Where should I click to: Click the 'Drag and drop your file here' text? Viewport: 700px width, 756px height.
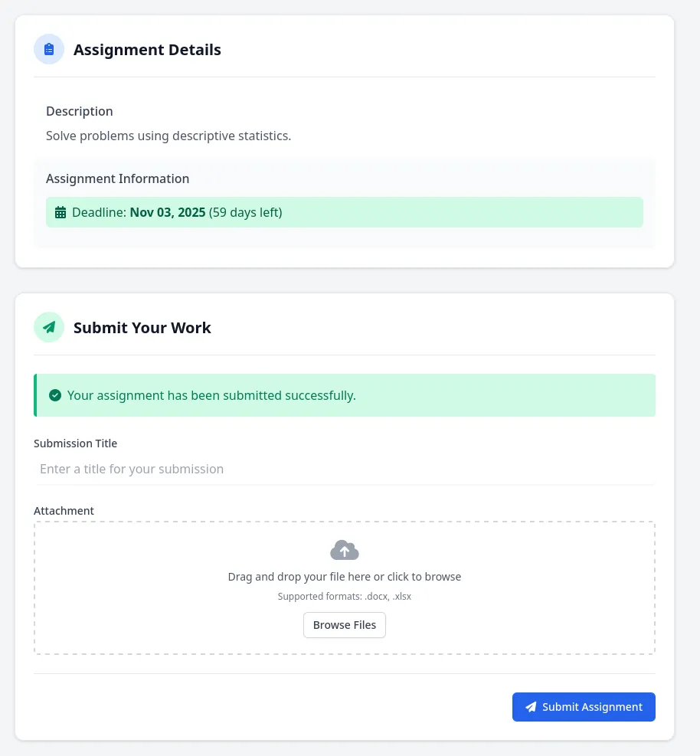click(345, 577)
